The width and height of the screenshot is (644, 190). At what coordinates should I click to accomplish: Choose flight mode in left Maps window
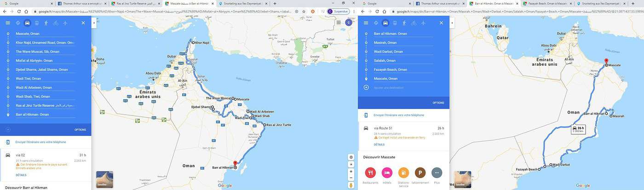(x=65, y=23)
